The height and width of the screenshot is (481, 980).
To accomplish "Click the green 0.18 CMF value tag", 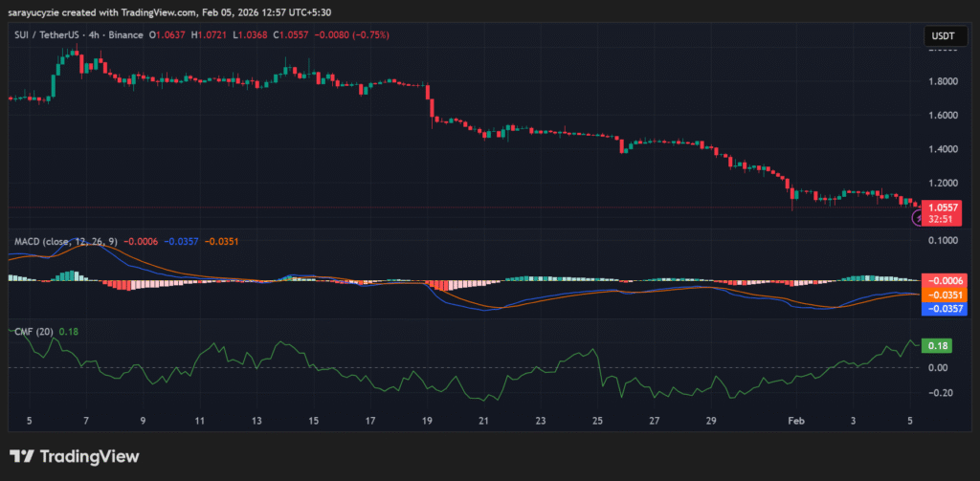I will tap(938, 345).
